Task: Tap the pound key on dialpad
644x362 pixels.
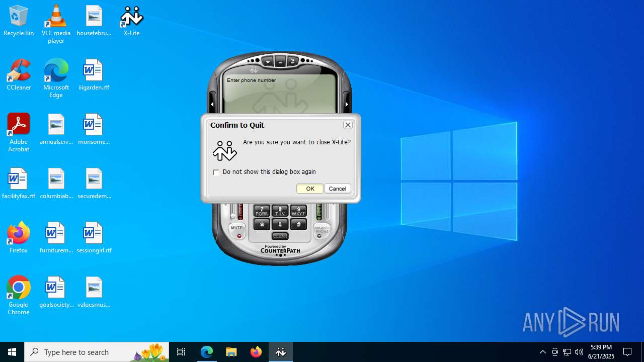Action: (298, 224)
